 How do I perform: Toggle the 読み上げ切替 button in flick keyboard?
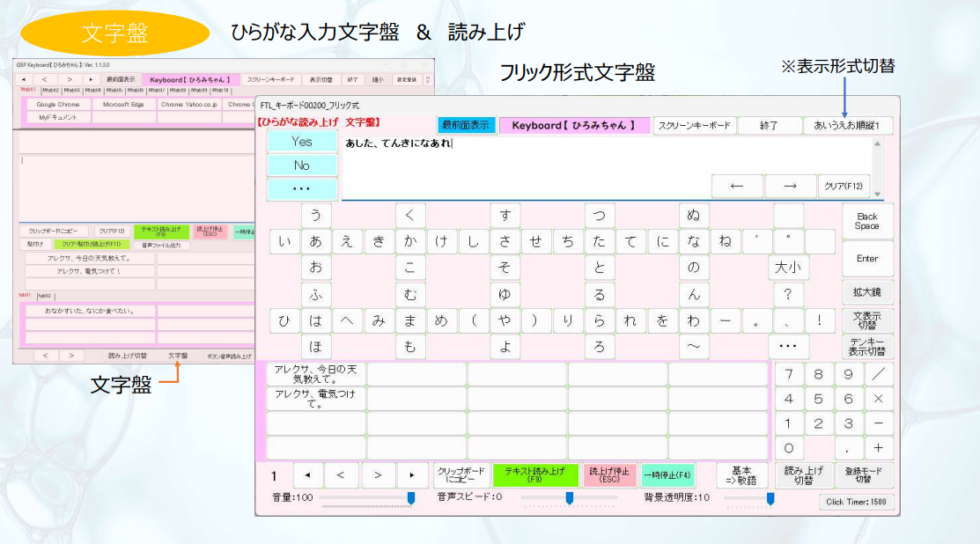click(804, 475)
